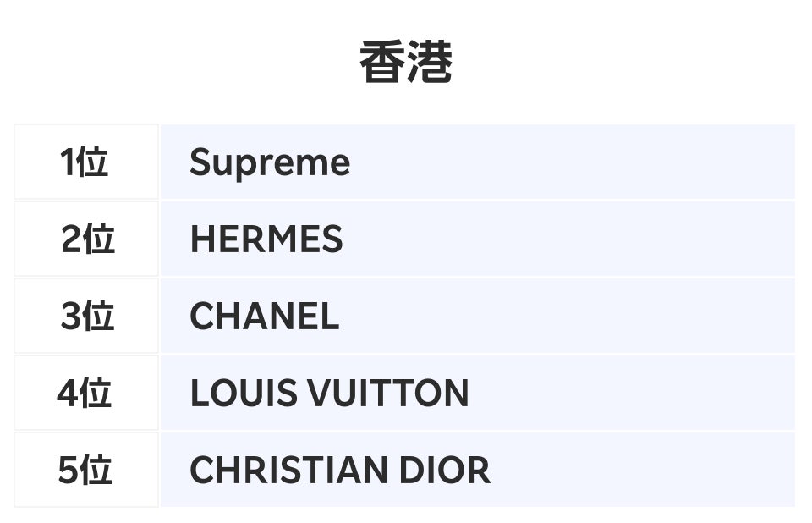Screen dimensions: 812x523
Task: Select the 3位 rank cell
Action: pyautogui.click(x=85, y=317)
